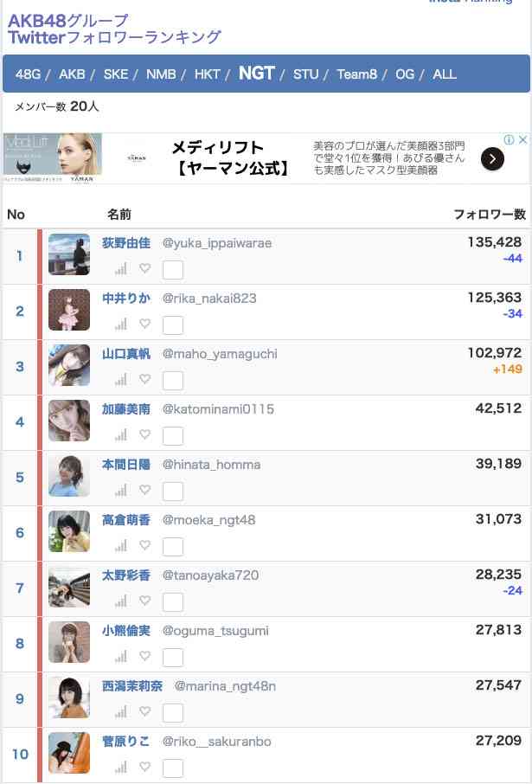Screen dimensions: 532x784
Task: Open bar chart icon for 山口真帆
Action: [x=121, y=380]
